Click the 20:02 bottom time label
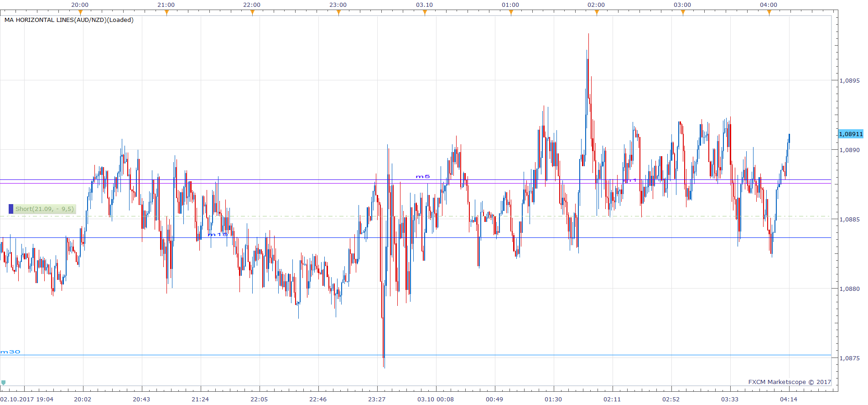Viewport: 868px width, 405px height. click(x=83, y=399)
